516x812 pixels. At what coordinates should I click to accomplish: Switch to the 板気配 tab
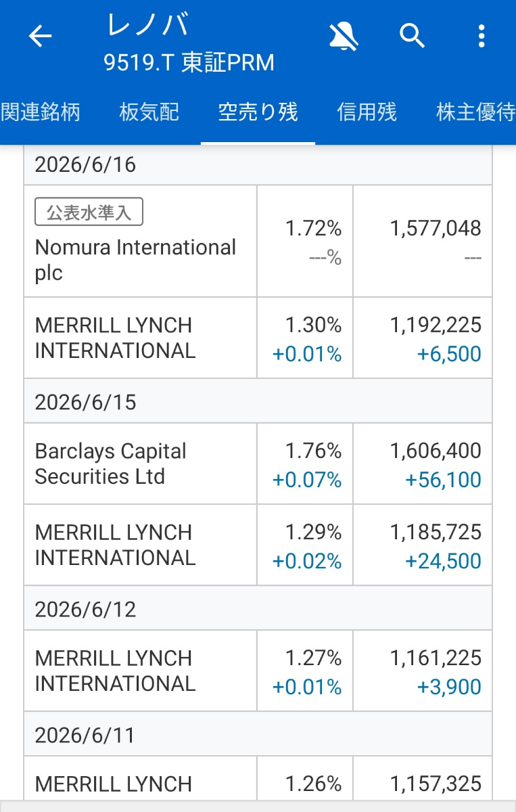149,112
